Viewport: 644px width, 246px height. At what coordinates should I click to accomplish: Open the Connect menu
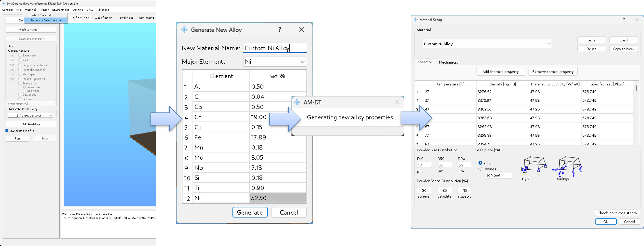pos(7,10)
